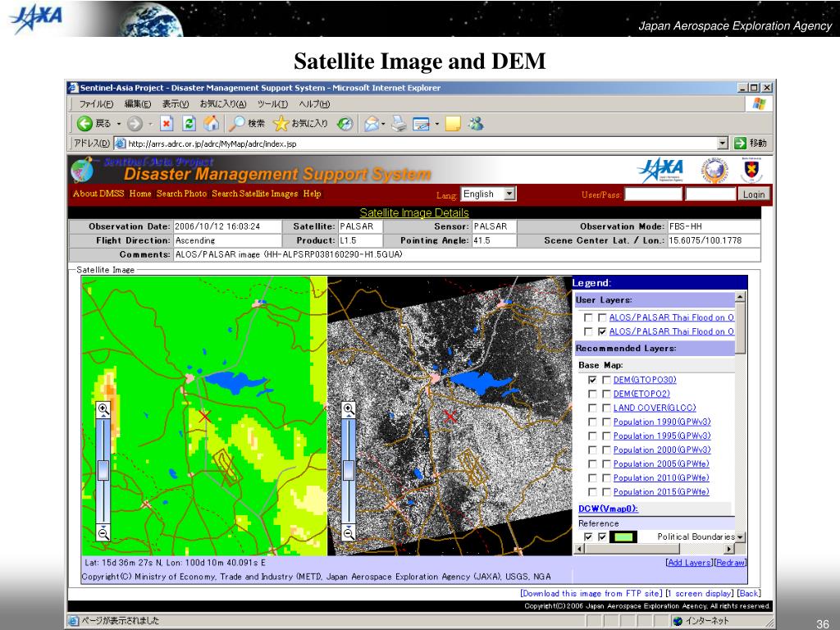Click the legend scrollbar down arrow
Screen dimensions: 840x630
tap(740, 536)
